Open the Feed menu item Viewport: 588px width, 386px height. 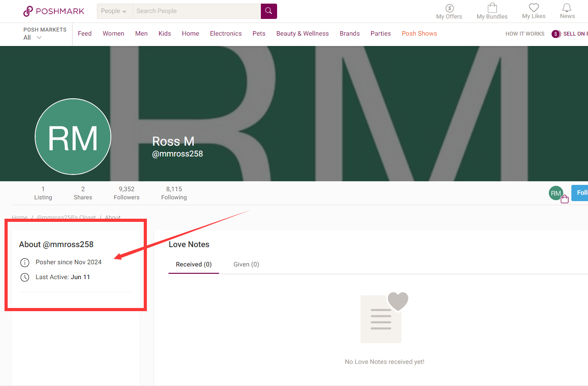coord(85,33)
